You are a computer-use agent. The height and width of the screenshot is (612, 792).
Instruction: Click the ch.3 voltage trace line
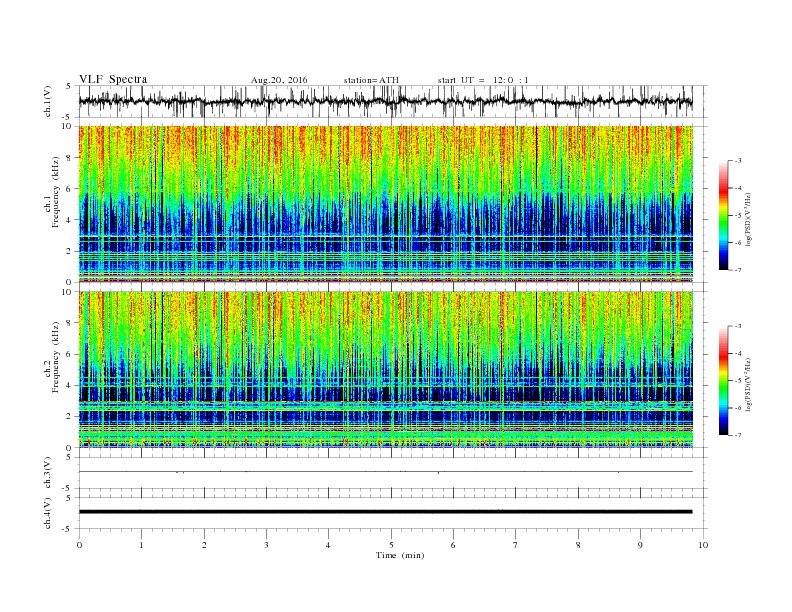click(x=386, y=472)
